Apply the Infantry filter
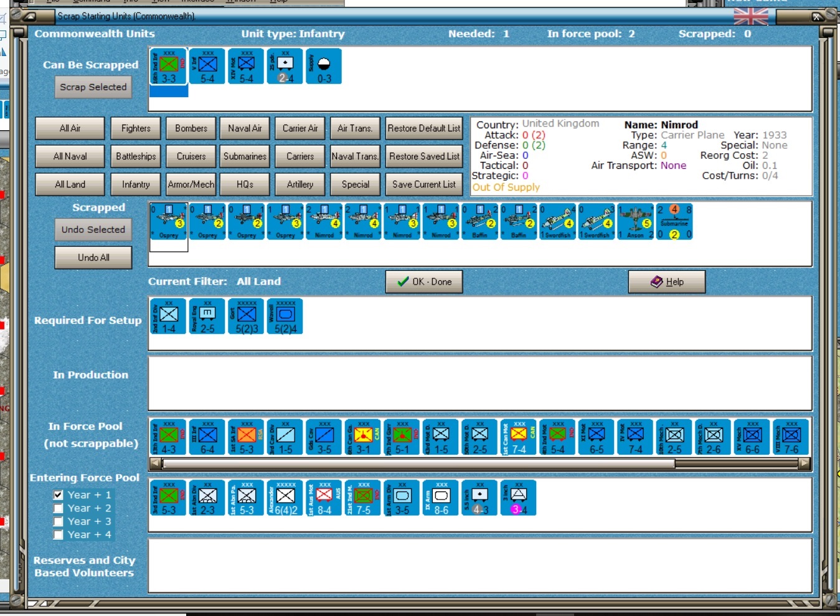The height and width of the screenshot is (616, 840). click(x=136, y=184)
